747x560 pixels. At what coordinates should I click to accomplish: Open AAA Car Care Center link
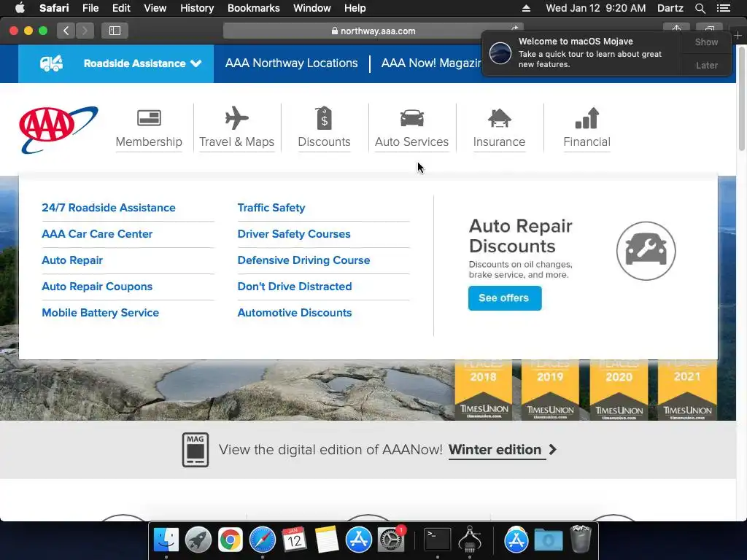click(x=97, y=234)
